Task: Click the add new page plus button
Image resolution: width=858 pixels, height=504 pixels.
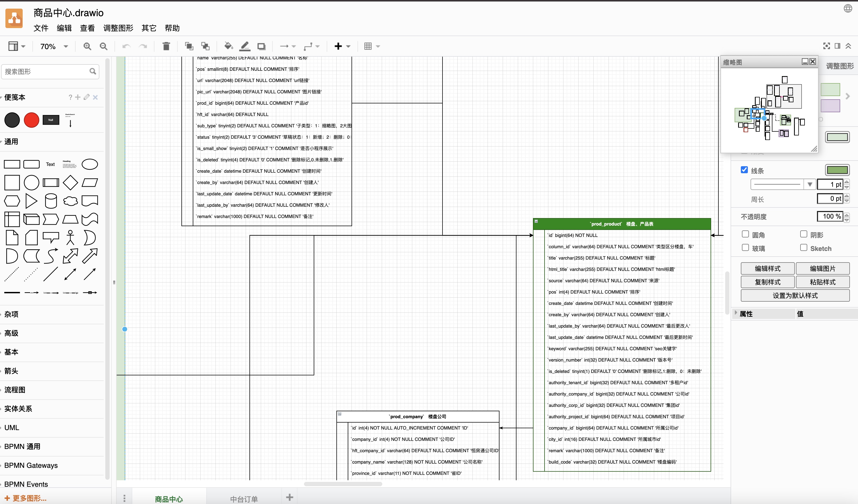Action: point(289,497)
